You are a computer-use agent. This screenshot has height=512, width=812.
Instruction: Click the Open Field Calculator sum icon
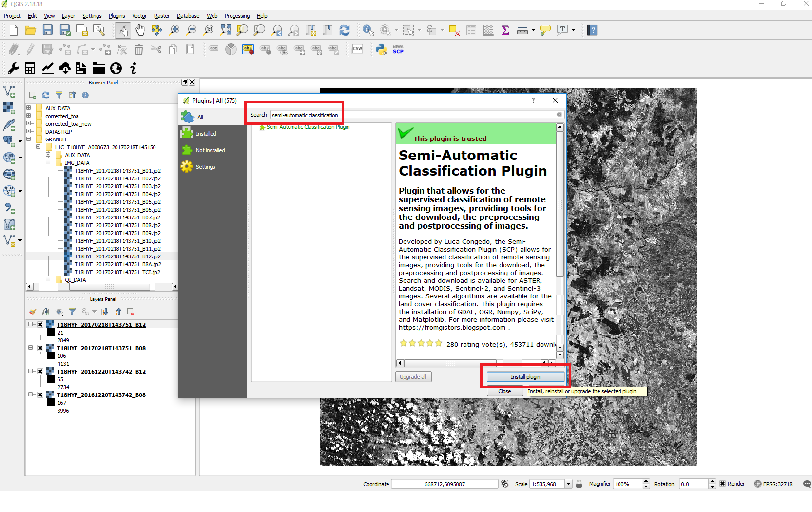[505, 30]
